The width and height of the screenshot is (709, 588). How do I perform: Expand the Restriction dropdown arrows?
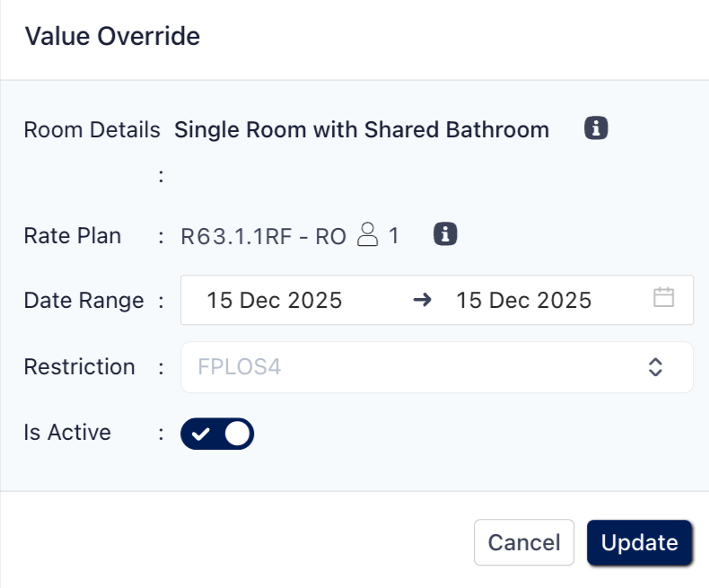pos(655,366)
